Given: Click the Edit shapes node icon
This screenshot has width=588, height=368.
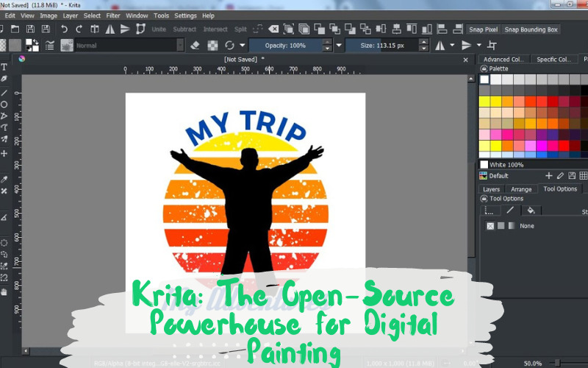Looking at the screenshot, I should (x=140, y=29).
